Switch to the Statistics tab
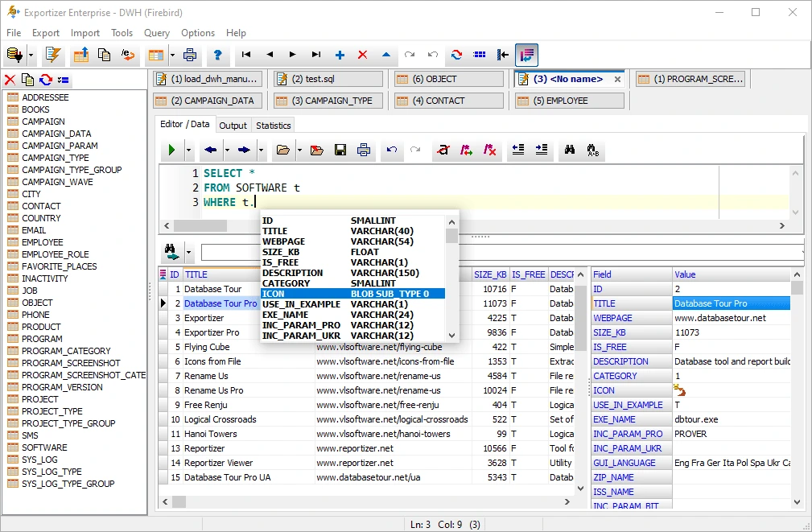This screenshot has height=532, width=812. pyautogui.click(x=273, y=126)
